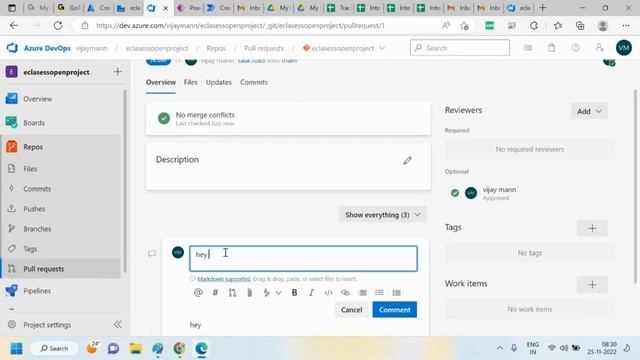
Task: Click vijaymann breadcrumb link
Action: (91, 48)
